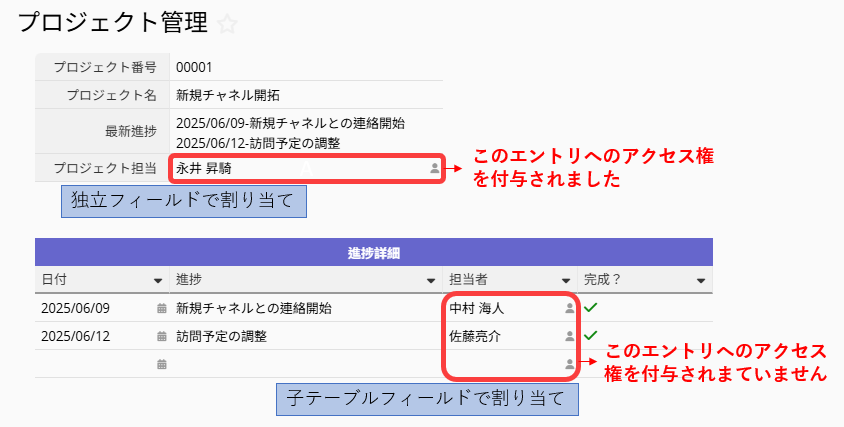This screenshot has width=844, height=427.
Task: Open the 進捗 column dropdown arrow
Action: [430, 280]
